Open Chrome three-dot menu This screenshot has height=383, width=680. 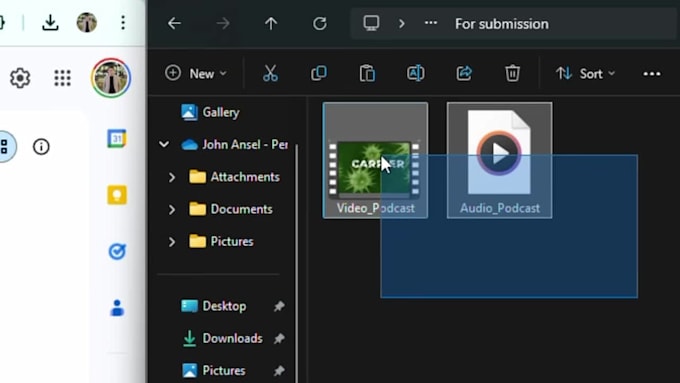(x=123, y=23)
